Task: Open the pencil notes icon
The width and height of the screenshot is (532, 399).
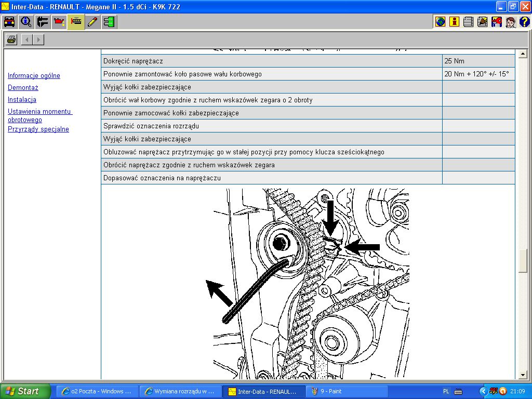Action: coord(92,22)
